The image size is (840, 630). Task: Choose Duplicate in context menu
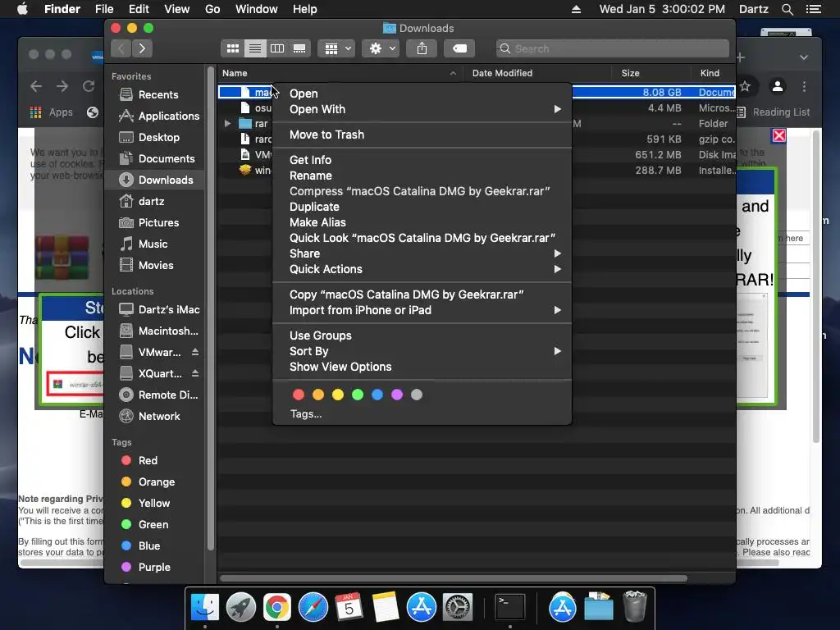coord(422,207)
